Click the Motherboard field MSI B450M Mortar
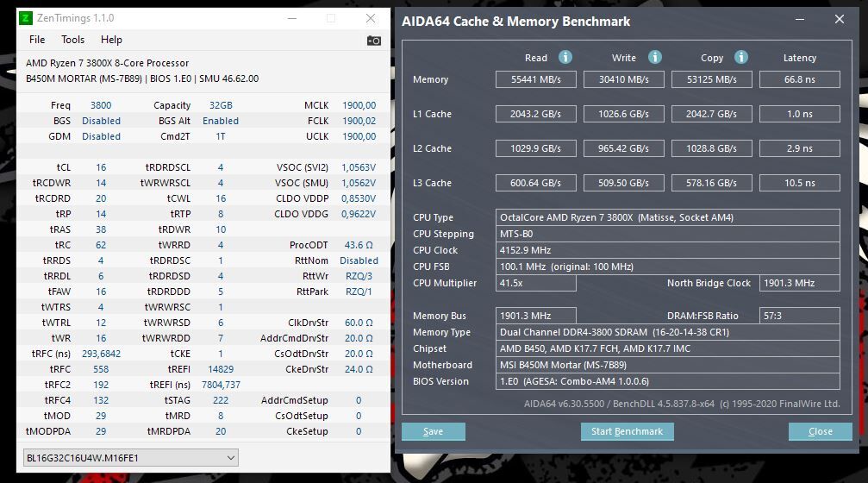This screenshot has height=483, width=868. coord(668,365)
